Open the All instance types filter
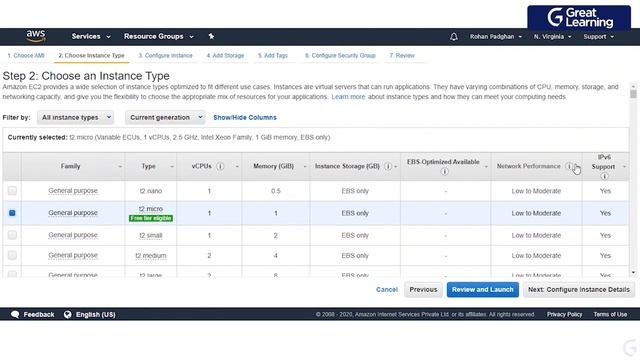The height and width of the screenshot is (360, 640). 76,118
